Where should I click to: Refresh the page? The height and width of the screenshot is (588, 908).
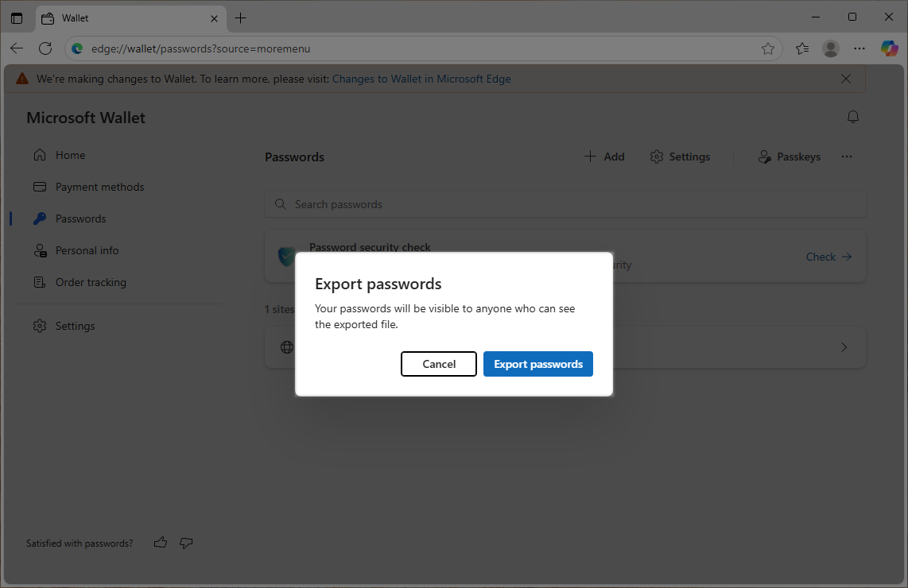coord(45,48)
